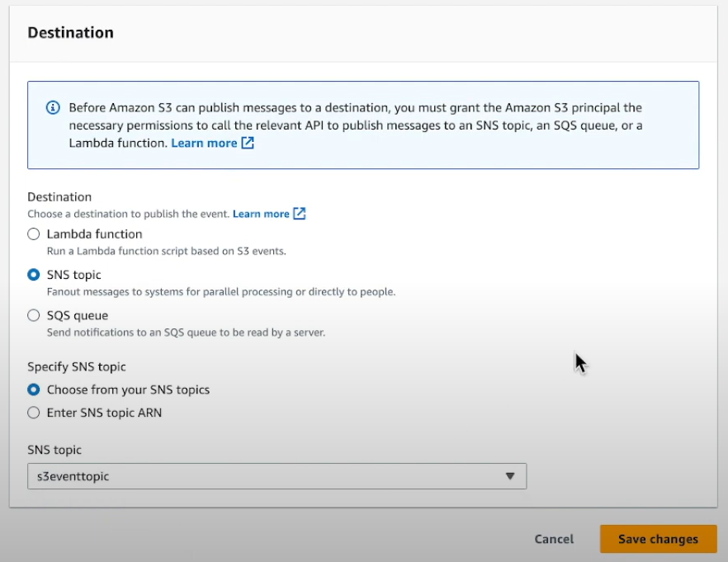Select Lambda function radio button
Image resolution: width=728 pixels, height=562 pixels.
coord(33,234)
